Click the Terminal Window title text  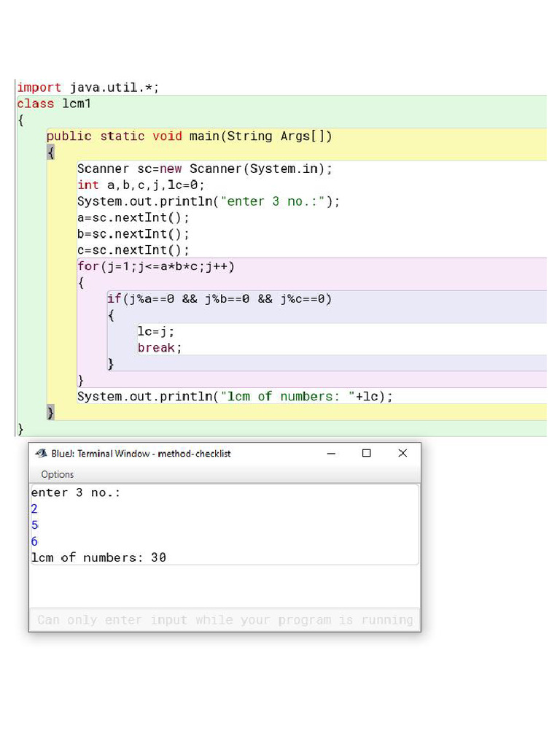tap(141, 454)
